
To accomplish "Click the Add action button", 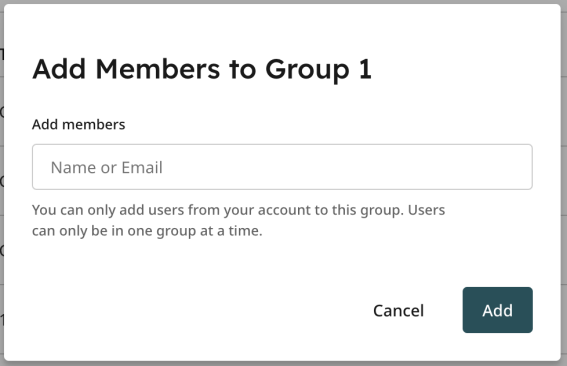I will click(x=497, y=310).
